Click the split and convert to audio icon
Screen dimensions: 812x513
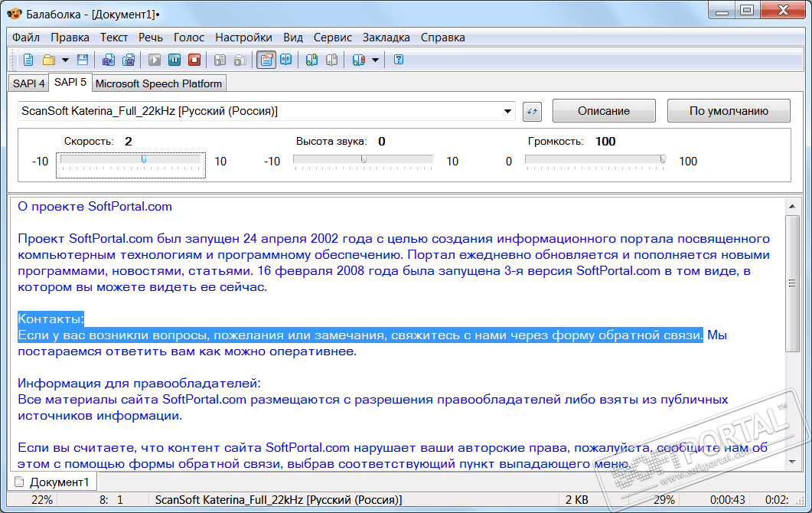point(129,60)
